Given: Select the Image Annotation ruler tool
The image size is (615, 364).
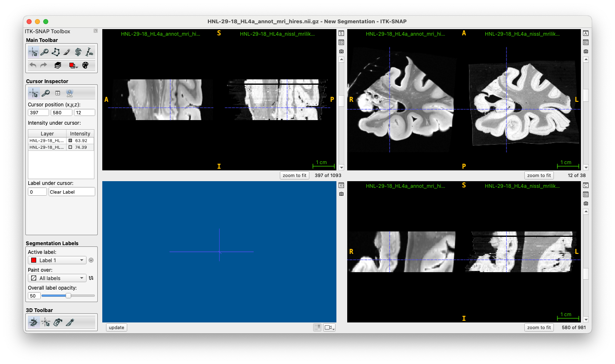Looking at the screenshot, I should coord(89,52).
